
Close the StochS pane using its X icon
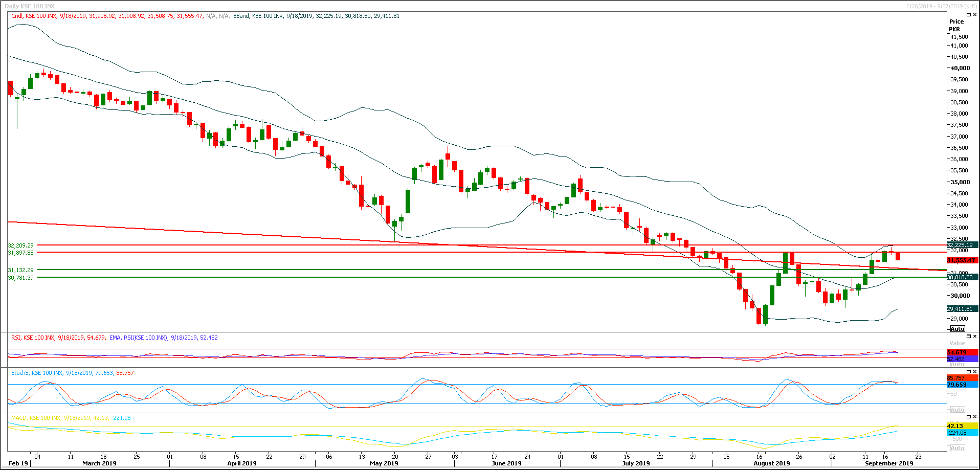pyautogui.click(x=975, y=372)
